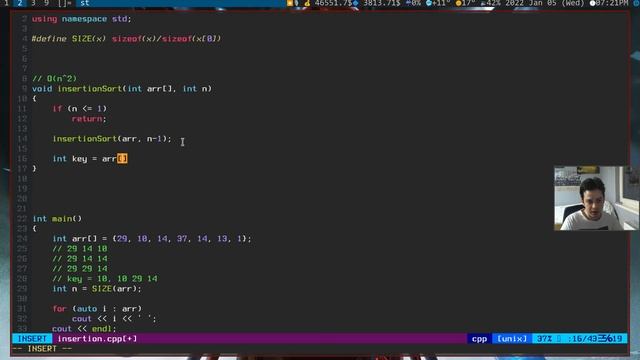Click the array initializer line with 29, 10, 14
This screenshot has height=360, width=640.
point(152,239)
